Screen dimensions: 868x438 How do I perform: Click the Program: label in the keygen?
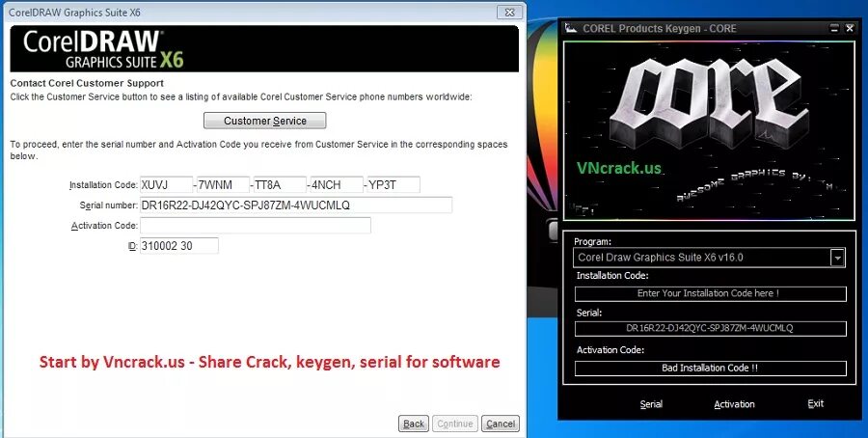point(592,242)
